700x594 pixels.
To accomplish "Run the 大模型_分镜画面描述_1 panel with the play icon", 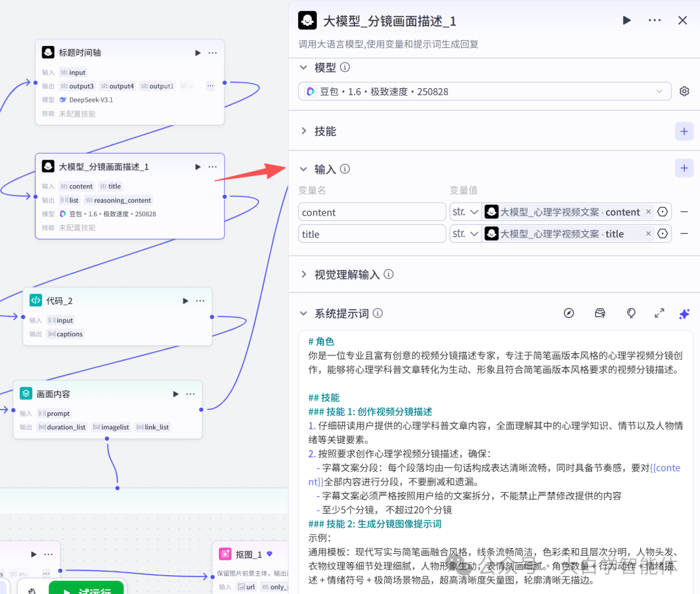I will point(626,21).
